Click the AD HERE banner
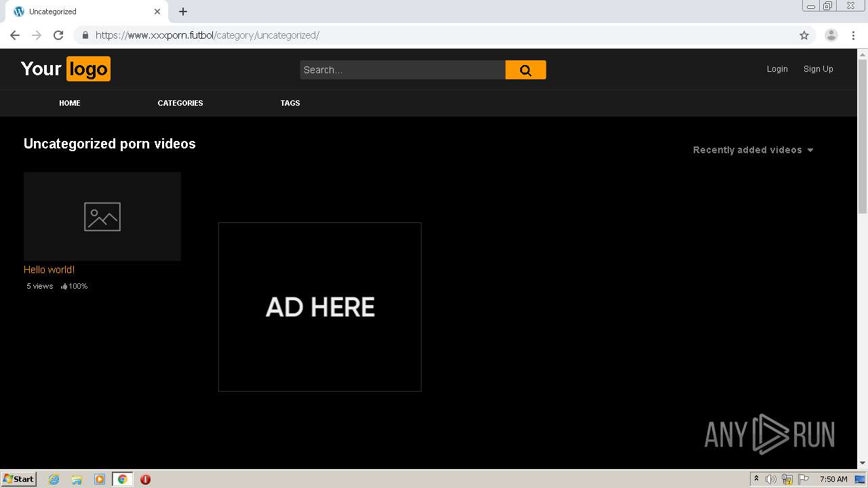868x488 pixels. (x=320, y=307)
